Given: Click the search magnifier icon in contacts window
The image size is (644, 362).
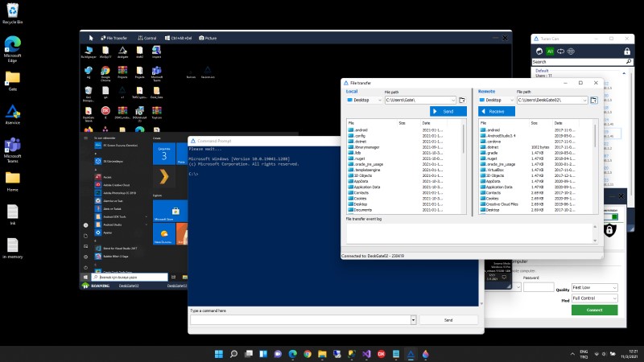Looking at the screenshot, I should (629, 62).
